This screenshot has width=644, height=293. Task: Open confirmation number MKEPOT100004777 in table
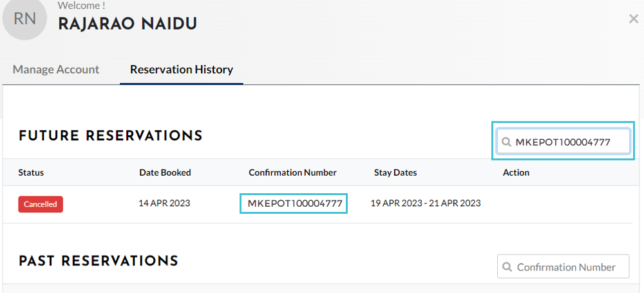(x=295, y=203)
